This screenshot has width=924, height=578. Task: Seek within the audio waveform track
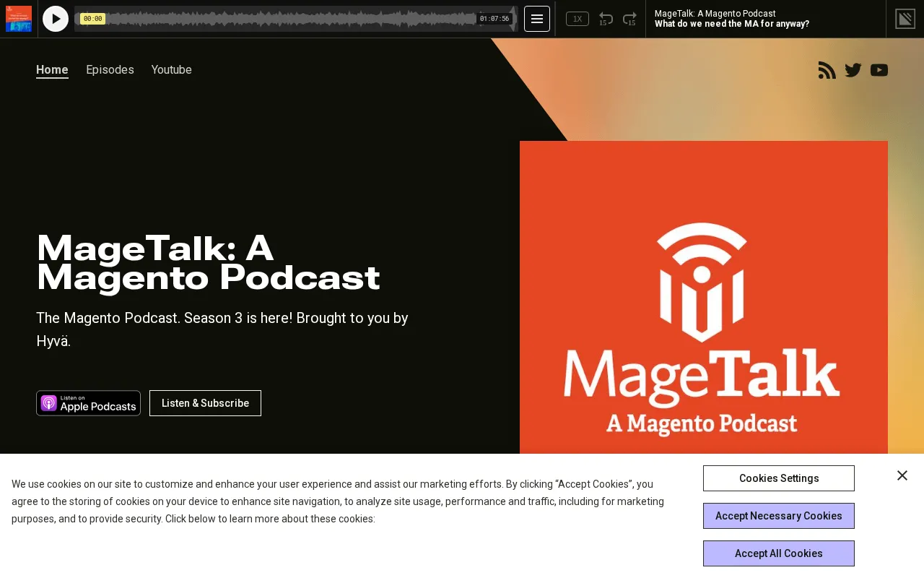[296, 19]
